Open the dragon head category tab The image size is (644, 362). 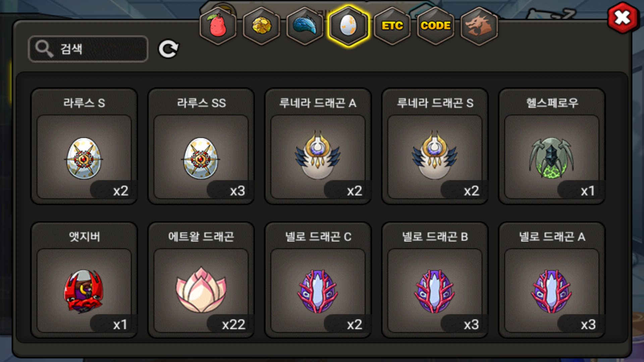[479, 26]
